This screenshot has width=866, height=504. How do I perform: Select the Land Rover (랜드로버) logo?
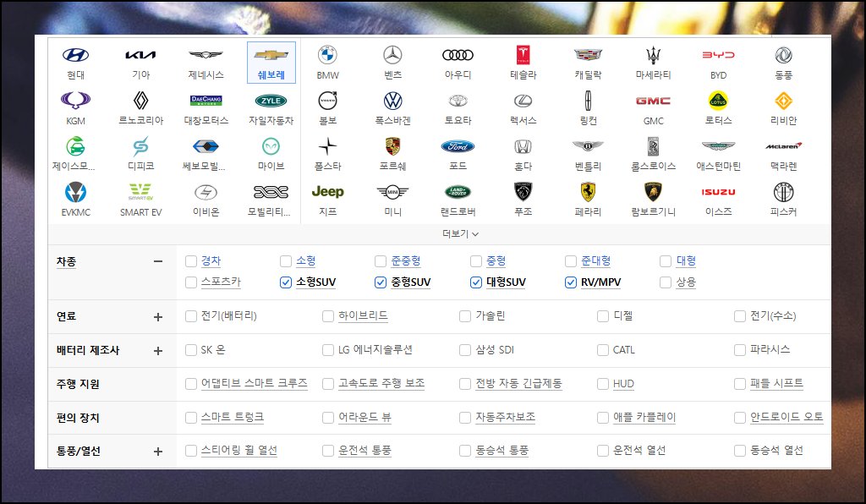point(458,193)
